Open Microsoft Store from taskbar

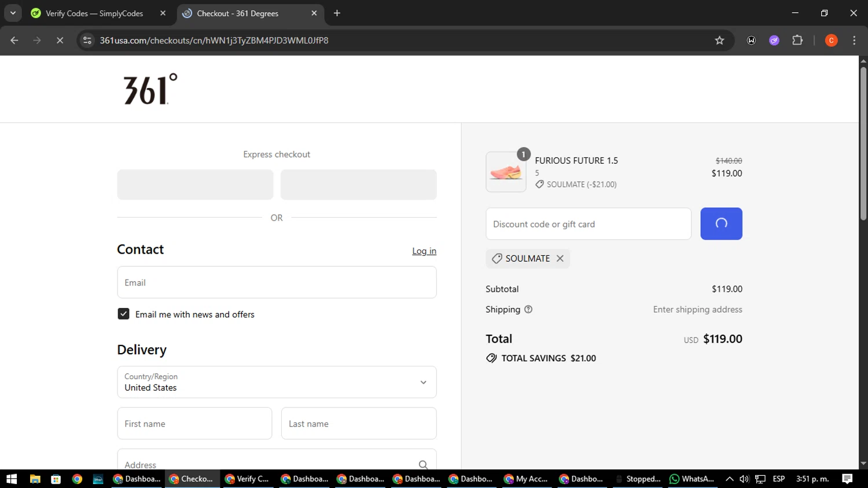click(56, 479)
